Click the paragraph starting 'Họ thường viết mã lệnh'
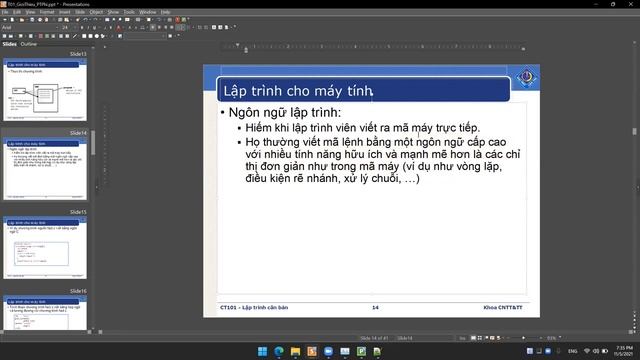This screenshot has height=360, width=640. (x=383, y=160)
